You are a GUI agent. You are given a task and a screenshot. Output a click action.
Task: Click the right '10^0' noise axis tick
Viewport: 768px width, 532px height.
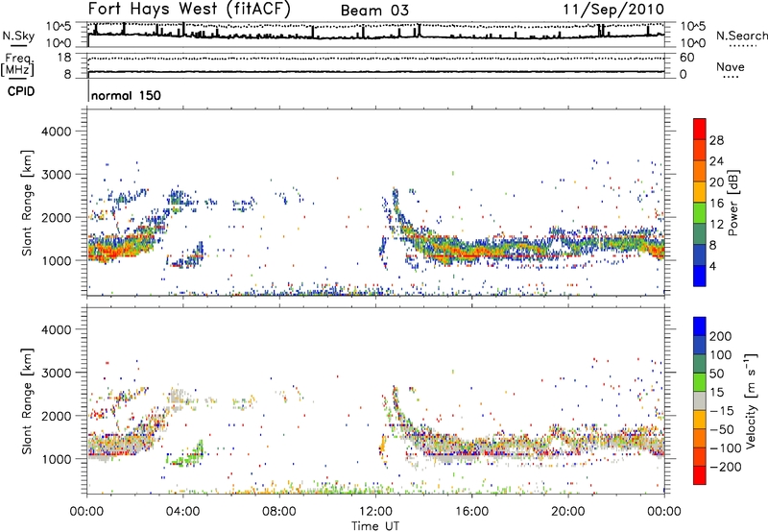click(x=692, y=43)
